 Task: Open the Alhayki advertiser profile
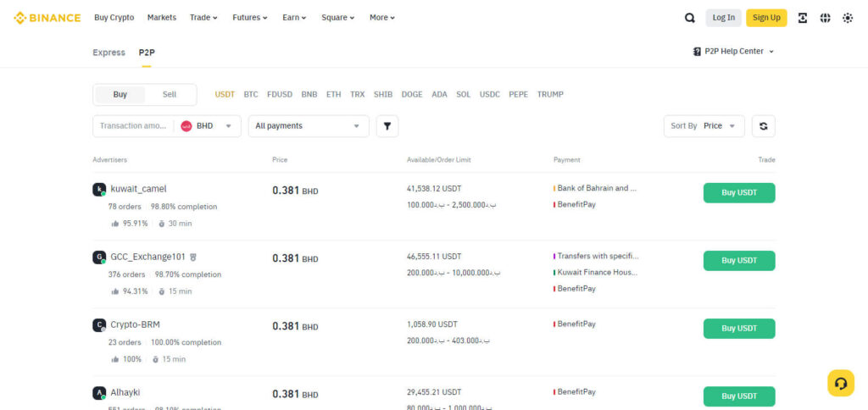pyautogui.click(x=125, y=393)
